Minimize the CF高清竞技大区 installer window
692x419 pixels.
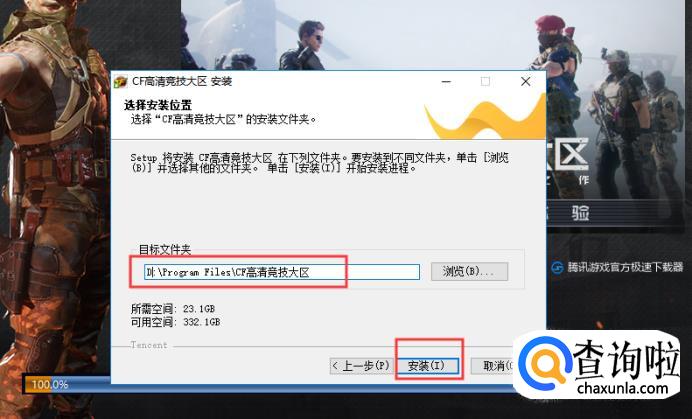click(x=446, y=82)
